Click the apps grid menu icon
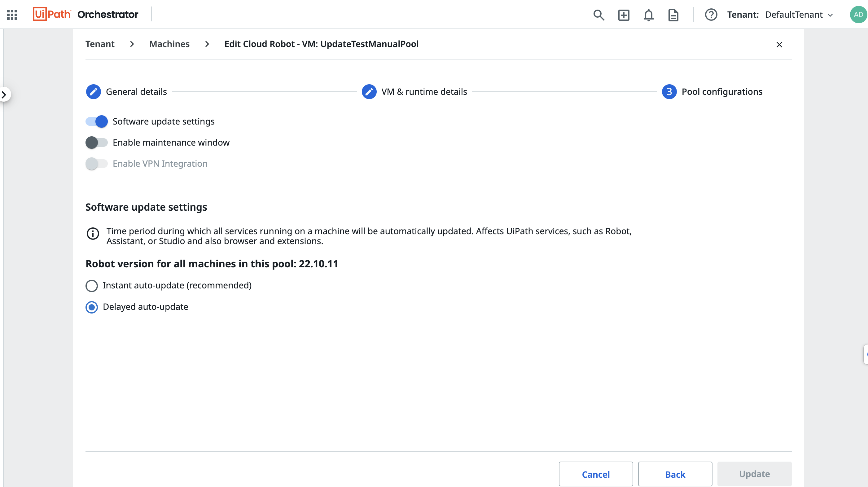 click(x=12, y=14)
